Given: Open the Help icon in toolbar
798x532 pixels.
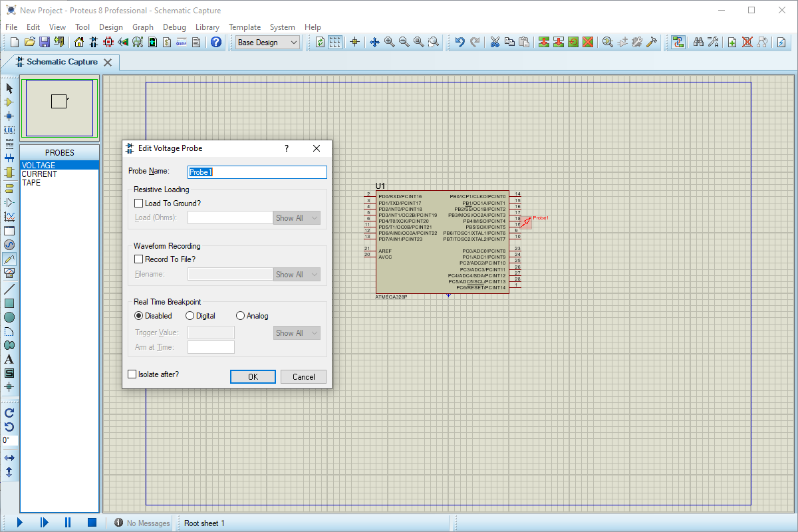Looking at the screenshot, I should [x=216, y=42].
